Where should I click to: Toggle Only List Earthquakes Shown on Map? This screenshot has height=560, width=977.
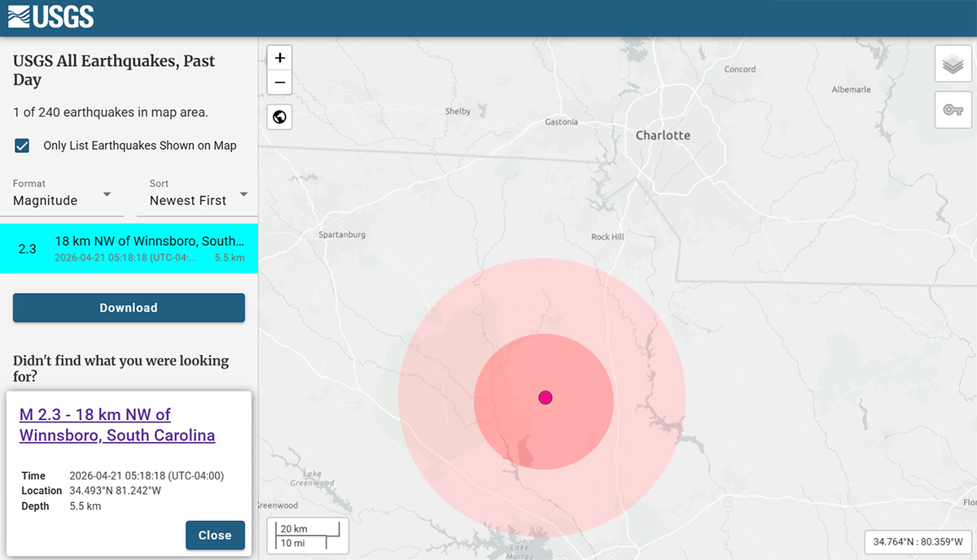(x=23, y=146)
